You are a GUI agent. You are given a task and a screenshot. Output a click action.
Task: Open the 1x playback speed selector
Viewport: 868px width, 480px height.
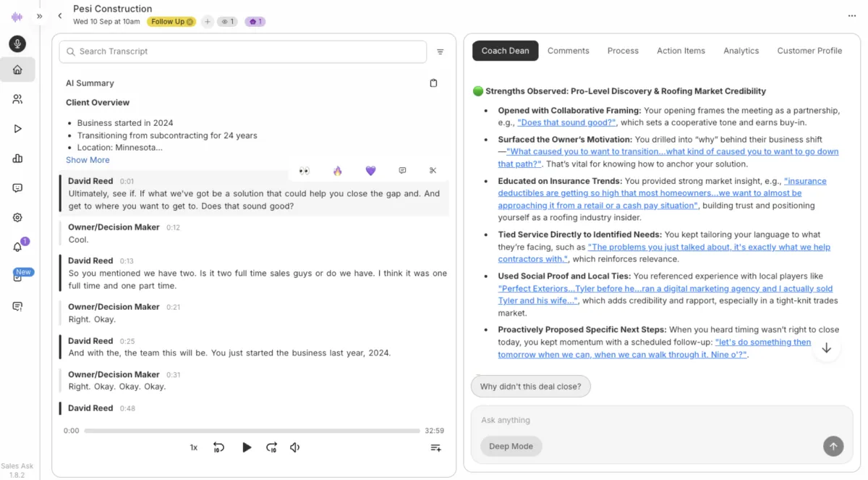[x=194, y=447]
